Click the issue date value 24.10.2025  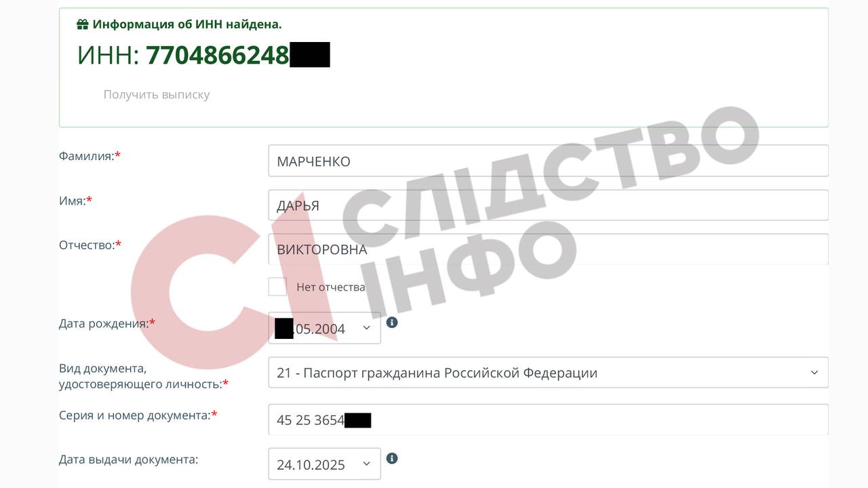(311, 464)
